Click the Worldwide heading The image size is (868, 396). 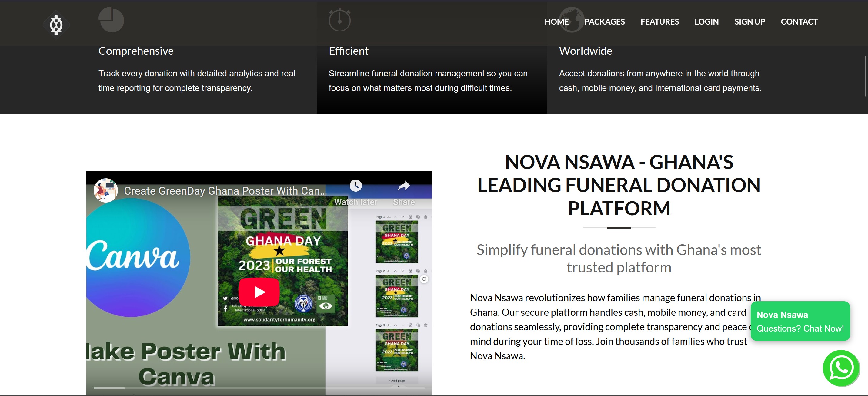585,51
